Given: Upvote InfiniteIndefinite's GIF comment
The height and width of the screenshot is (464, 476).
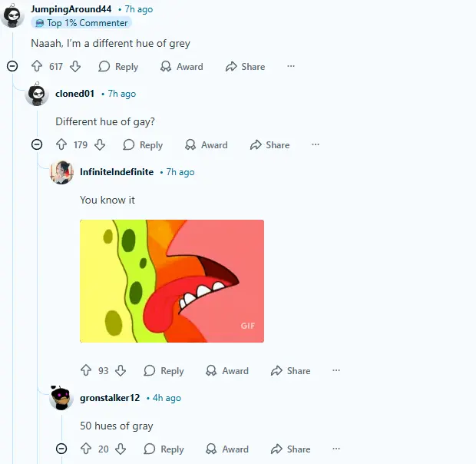Looking at the screenshot, I should coord(86,370).
